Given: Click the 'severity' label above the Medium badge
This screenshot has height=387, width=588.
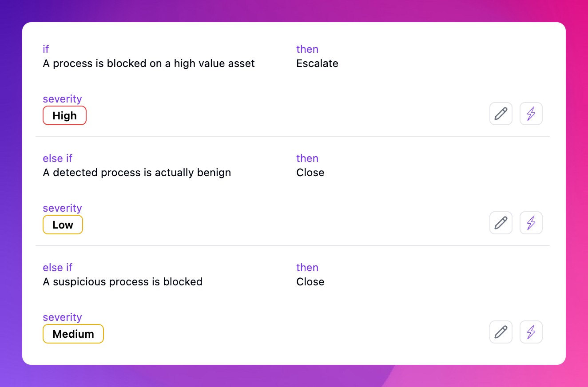Looking at the screenshot, I should 62,317.
